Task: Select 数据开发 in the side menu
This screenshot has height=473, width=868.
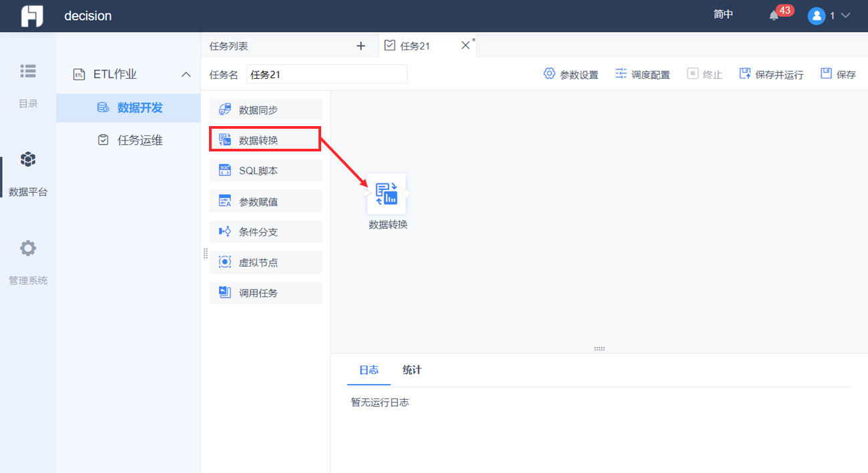Action: 128,107
